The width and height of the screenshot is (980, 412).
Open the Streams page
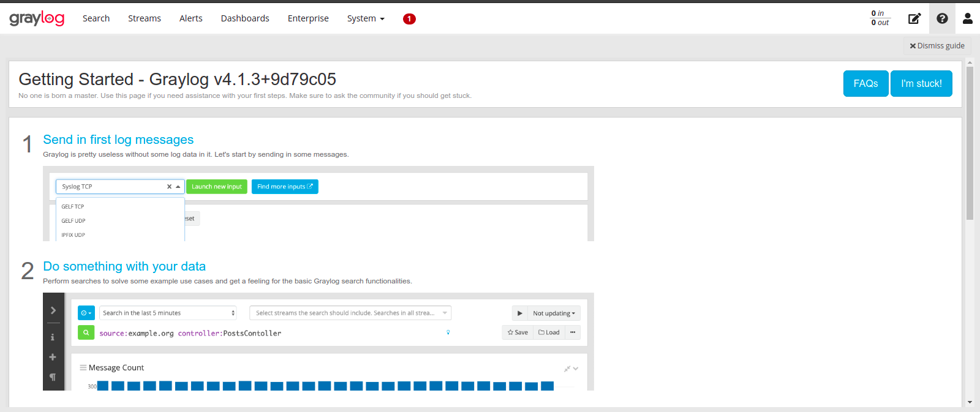pyautogui.click(x=145, y=18)
